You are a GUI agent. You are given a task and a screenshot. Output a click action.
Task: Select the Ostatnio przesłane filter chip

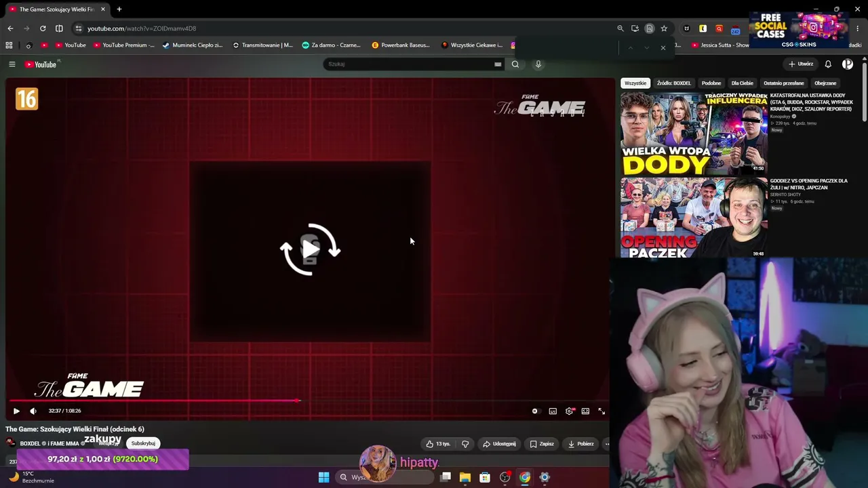784,83
